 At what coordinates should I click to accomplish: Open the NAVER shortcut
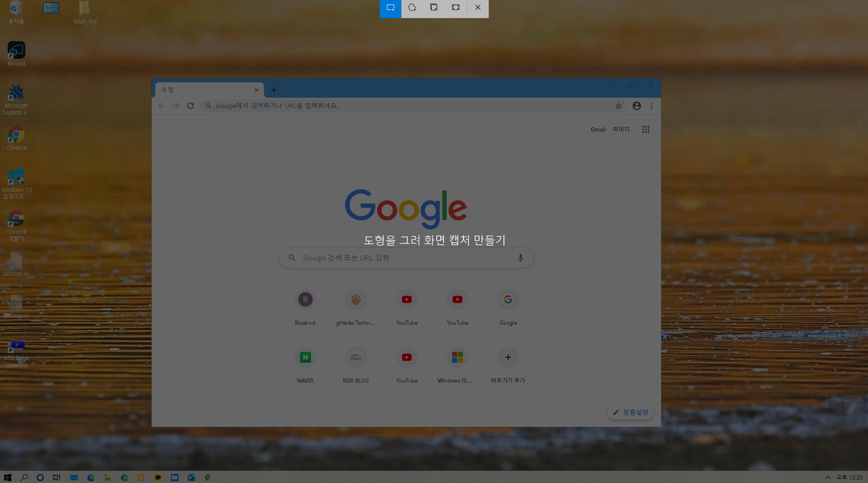tap(305, 358)
